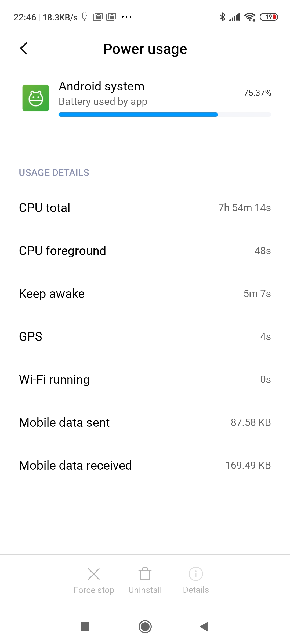Click the blue battery usage progress bar
Viewport: 290px width, 644px height.
click(x=138, y=115)
